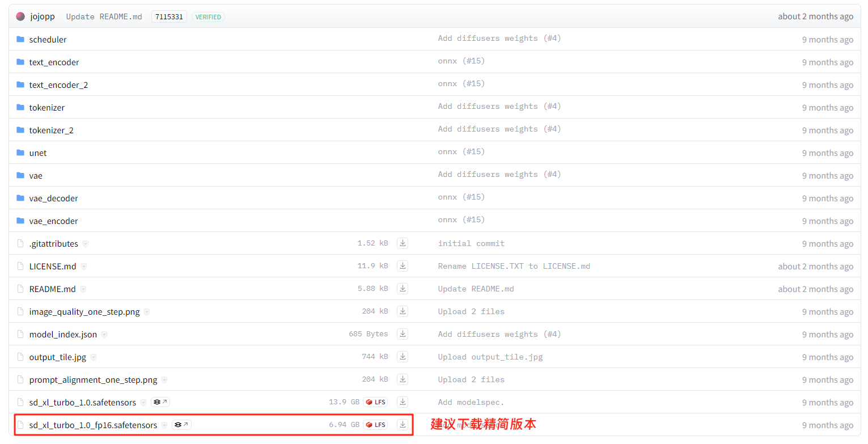Click safe-scan shield icon beside model_index.json

[x=104, y=334]
